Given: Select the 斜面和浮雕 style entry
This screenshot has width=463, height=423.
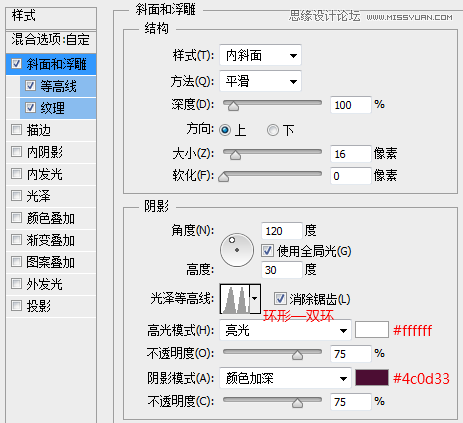Looking at the screenshot, I should click(x=51, y=64).
